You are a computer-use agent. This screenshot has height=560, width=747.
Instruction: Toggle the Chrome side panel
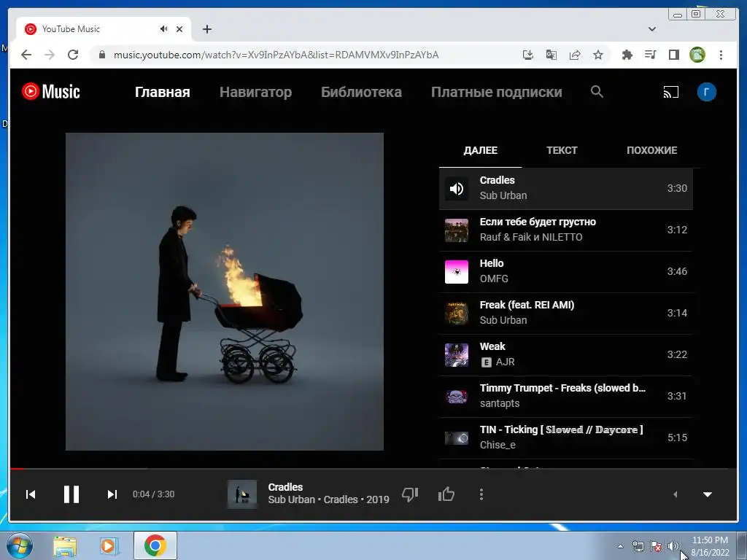(673, 55)
